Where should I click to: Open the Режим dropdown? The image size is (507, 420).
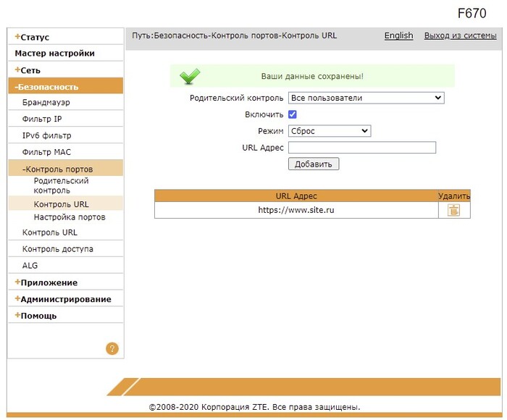coord(330,131)
